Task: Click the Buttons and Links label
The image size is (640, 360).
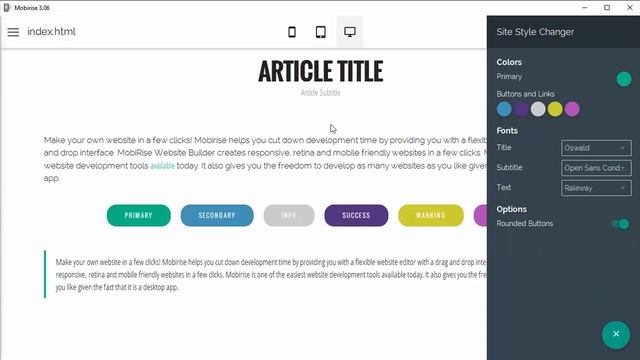Action: tap(525, 94)
